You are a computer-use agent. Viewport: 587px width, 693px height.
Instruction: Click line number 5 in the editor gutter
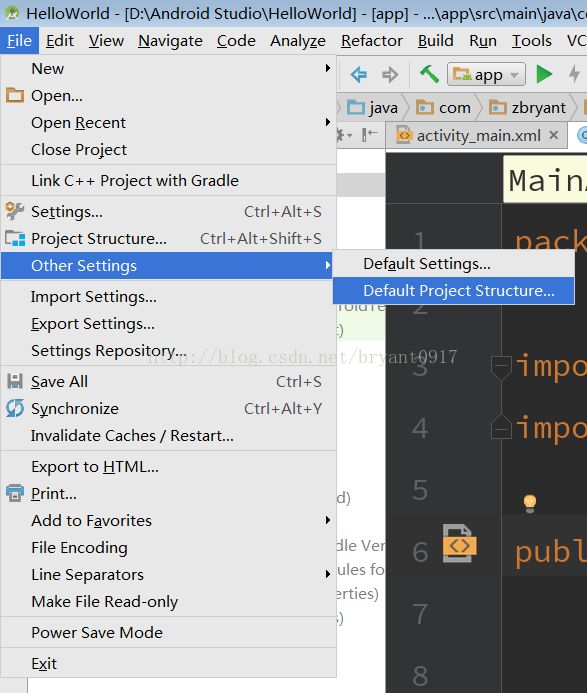click(x=420, y=490)
